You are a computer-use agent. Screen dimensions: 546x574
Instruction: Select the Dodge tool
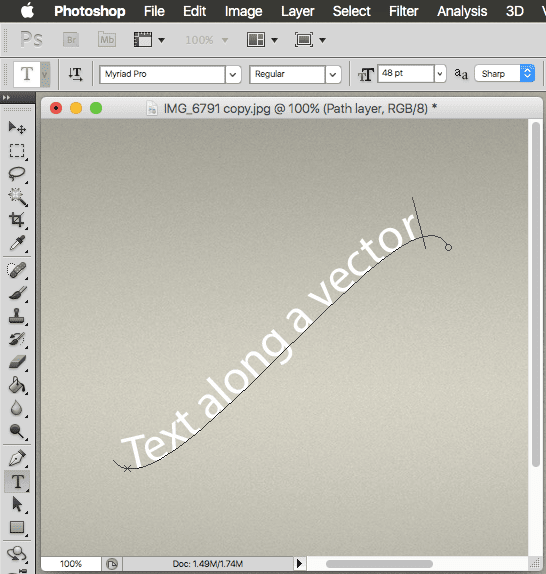(17, 431)
